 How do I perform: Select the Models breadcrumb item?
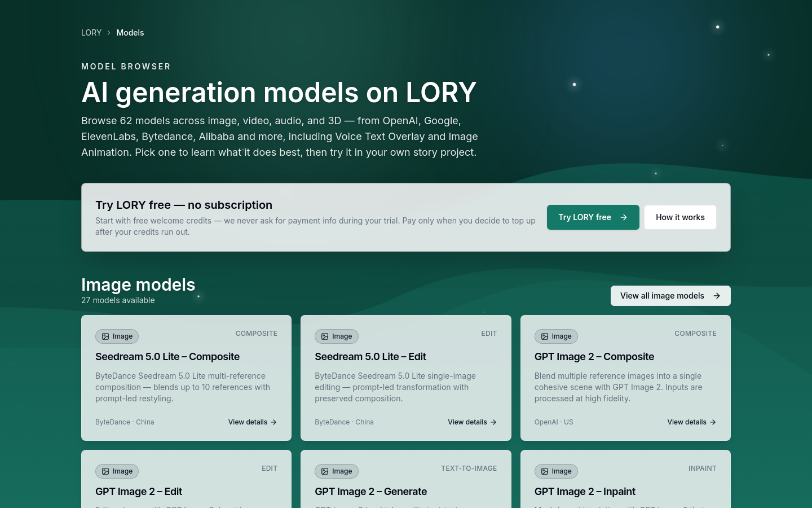point(130,33)
